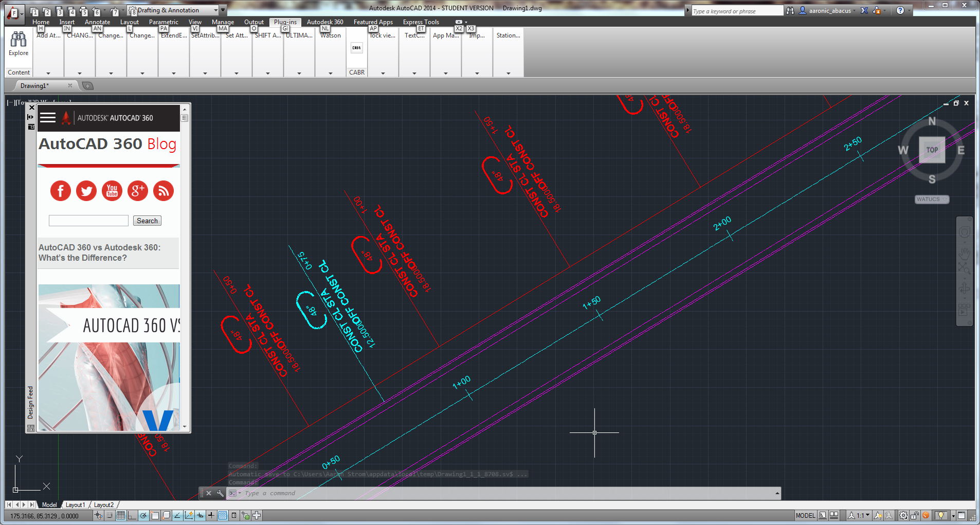Click the customize wrench icon in command line
Image resolution: width=980 pixels, height=525 pixels.
220,493
